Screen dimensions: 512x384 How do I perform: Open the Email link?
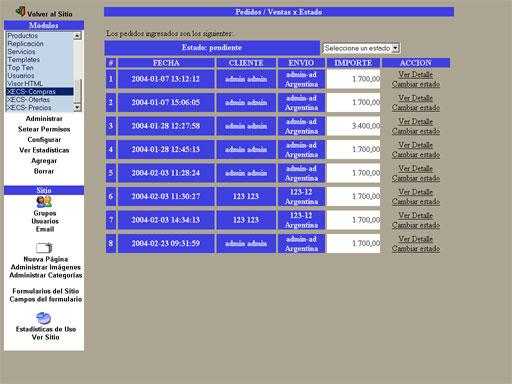[45, 229]
